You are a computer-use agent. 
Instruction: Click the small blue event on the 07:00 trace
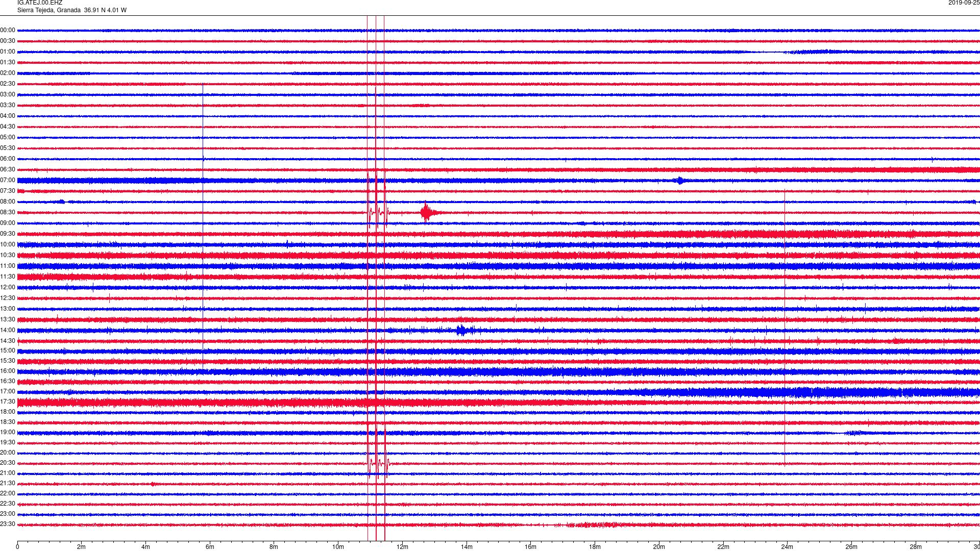[x=679, y=180]
